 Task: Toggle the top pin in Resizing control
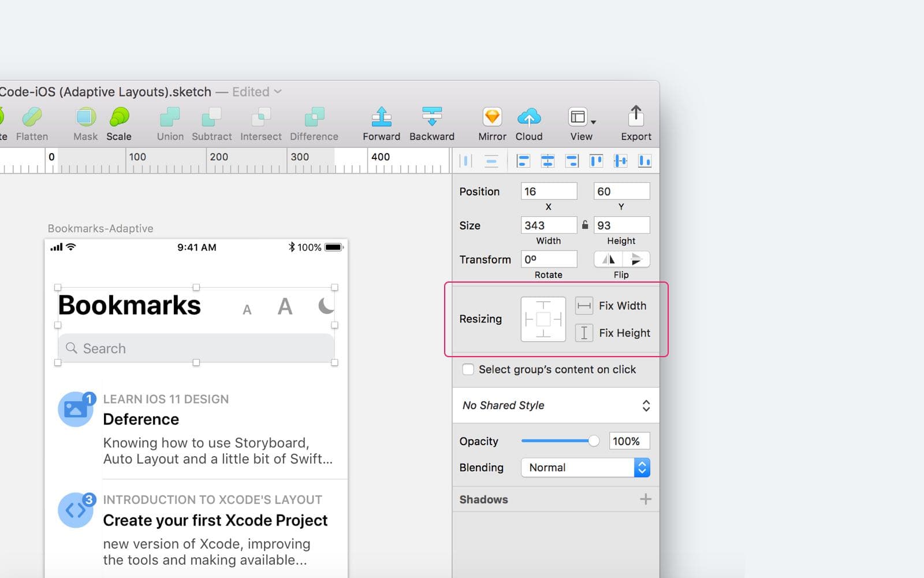coord(543,306)
